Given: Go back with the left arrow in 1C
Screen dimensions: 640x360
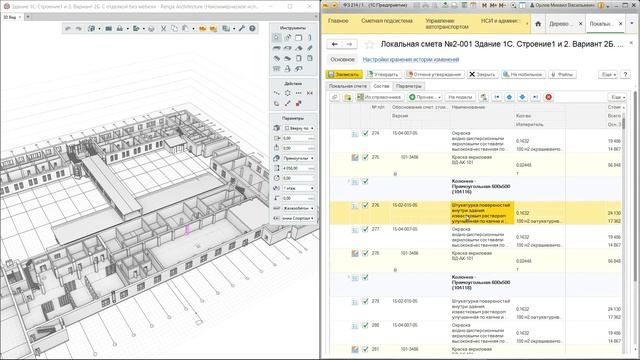Looking at the screenshot, I should [x=335, y=44].
